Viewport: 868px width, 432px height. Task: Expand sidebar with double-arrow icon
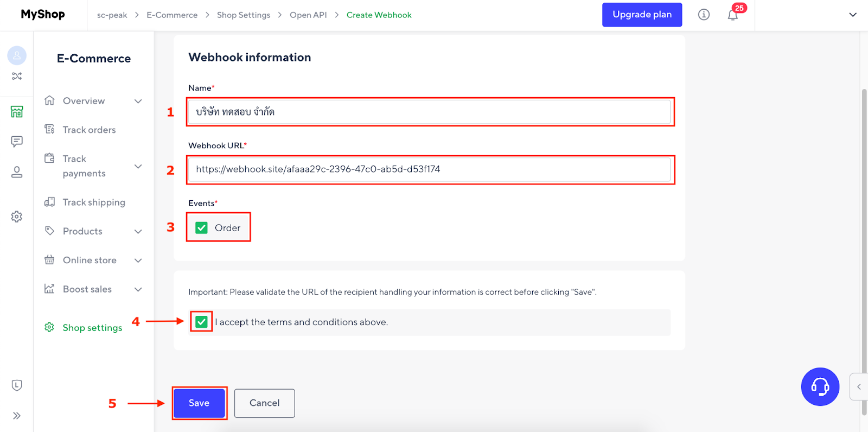coord(17,416)
